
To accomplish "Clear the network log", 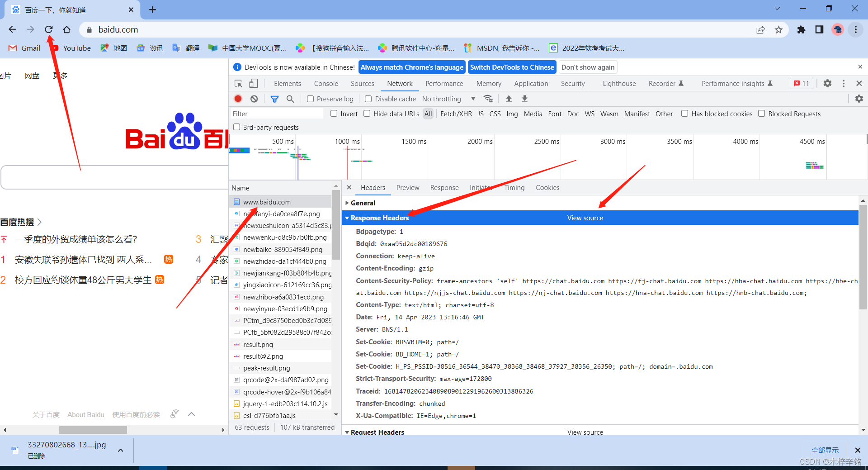I will (x=254, y=99).
